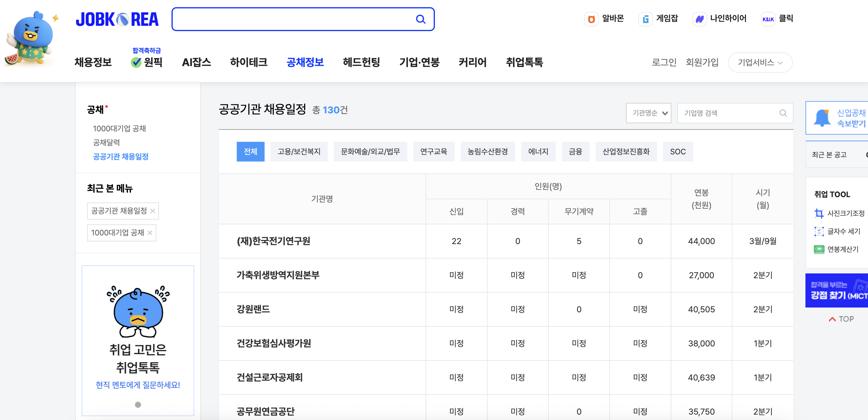Click the 로그인 link
The width and height of the screenshot is (868, 420).
[x=664, y=62]
